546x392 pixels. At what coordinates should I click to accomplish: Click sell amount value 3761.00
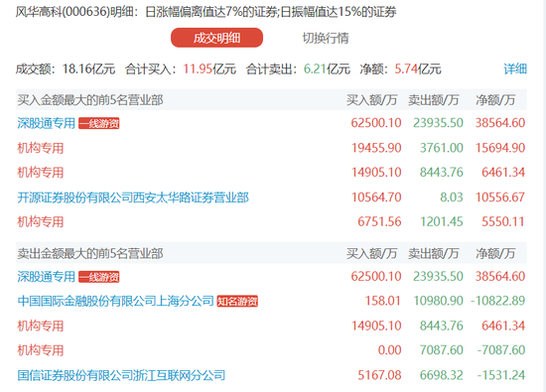point(441,148)
